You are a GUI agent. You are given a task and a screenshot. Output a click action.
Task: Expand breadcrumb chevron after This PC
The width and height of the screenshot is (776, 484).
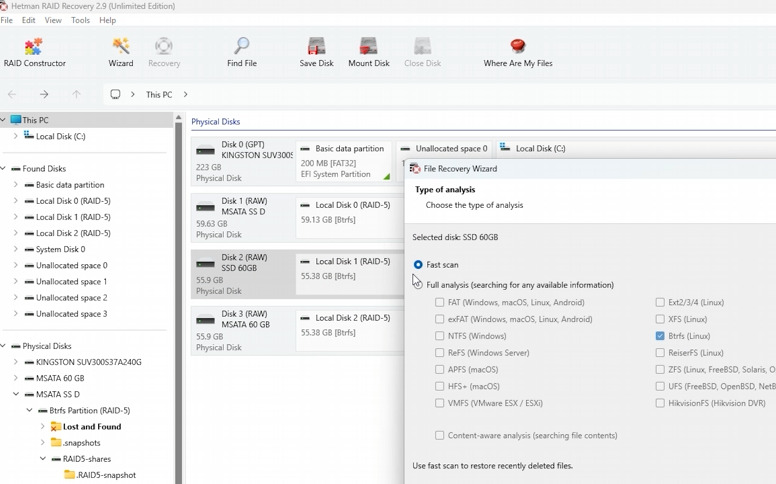186,94
